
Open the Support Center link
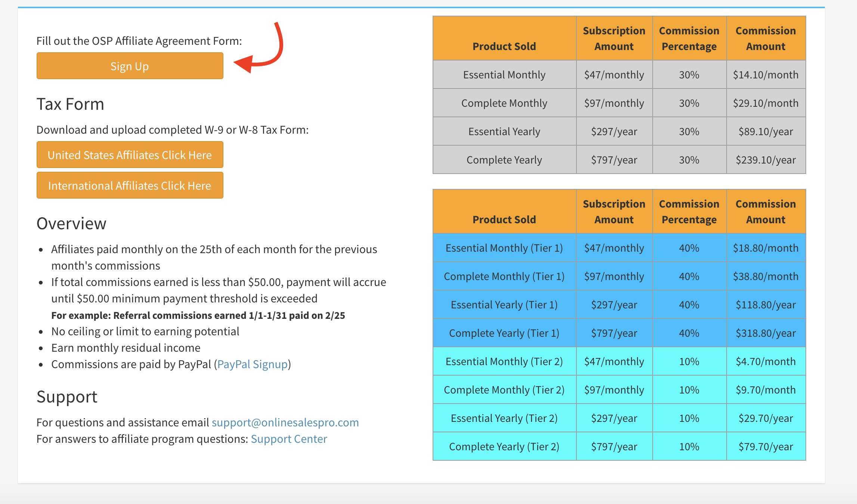(x=289, y=439)
